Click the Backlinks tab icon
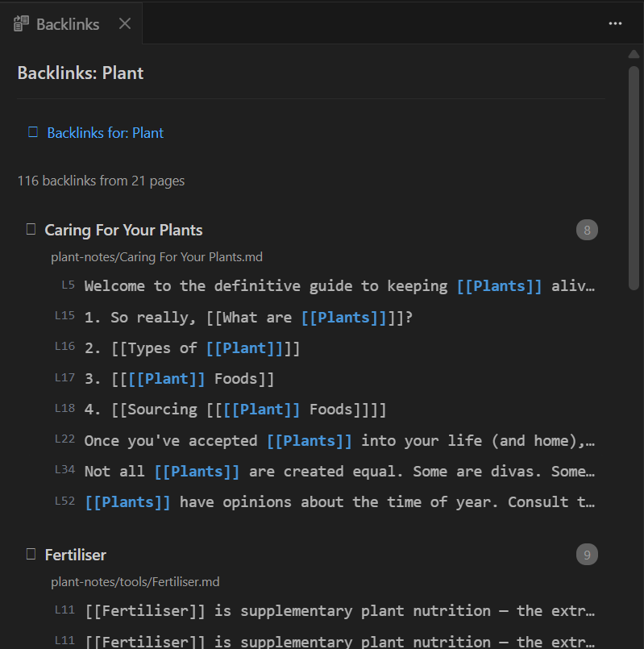Image resolution: width=644 pixels, height=649 pixels. coord(21,23)
